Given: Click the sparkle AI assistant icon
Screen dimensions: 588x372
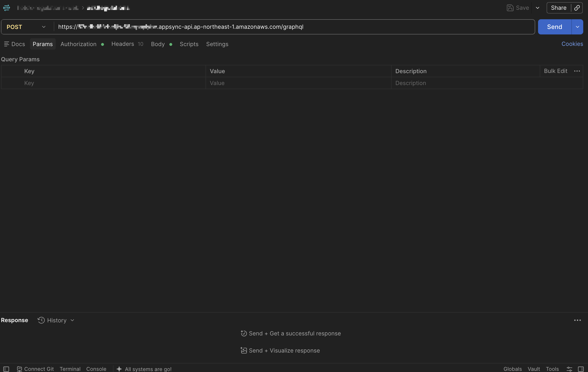Looking at the screenshot, I should coord(119,369).
